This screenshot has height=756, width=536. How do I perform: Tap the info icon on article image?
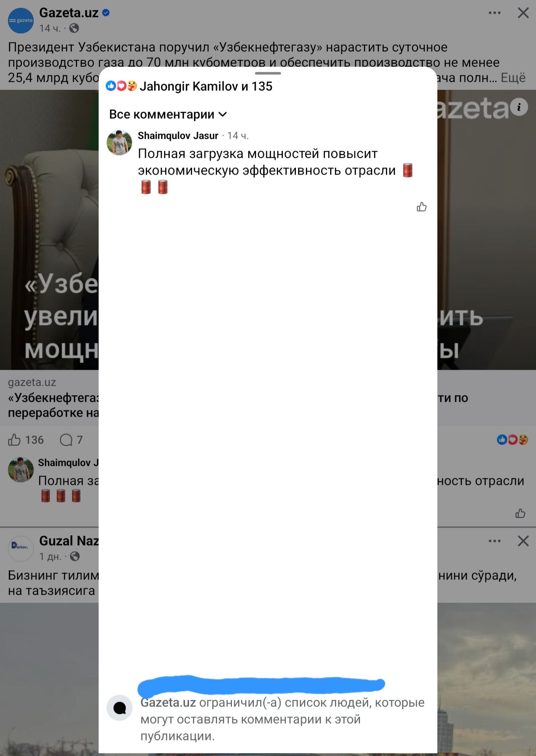[x=519, y=107]
